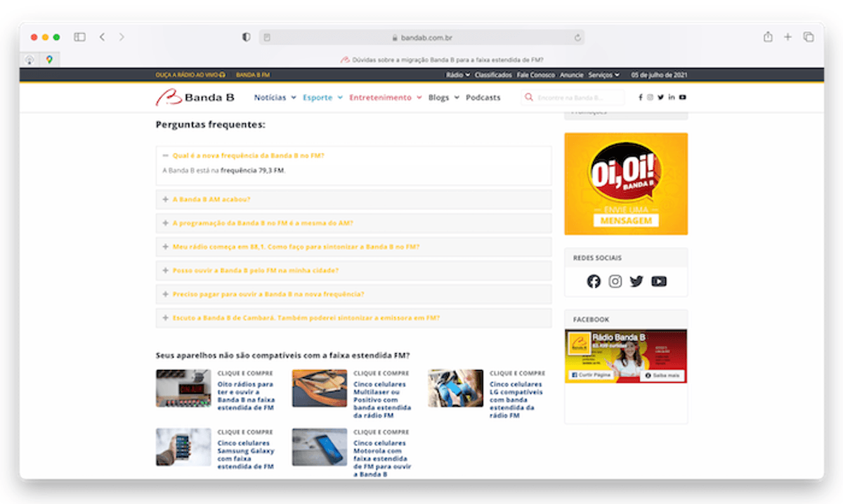This screenshot has height=504, width=843.
Task: Open Fale Conosco in top bar
Action: point(536,74)
